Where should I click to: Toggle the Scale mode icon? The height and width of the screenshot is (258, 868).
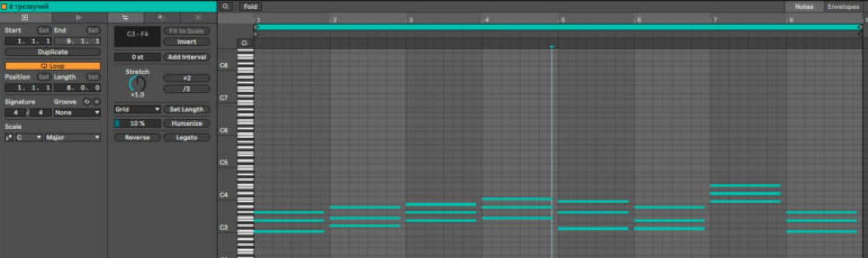9,137
